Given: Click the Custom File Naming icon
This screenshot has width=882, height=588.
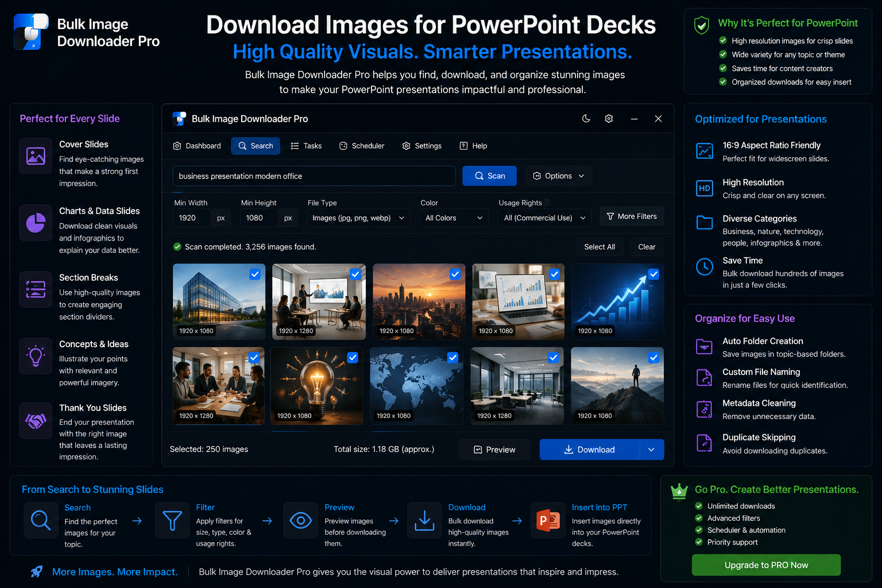Looking at the screenshot, I should (x=705, y=377).
